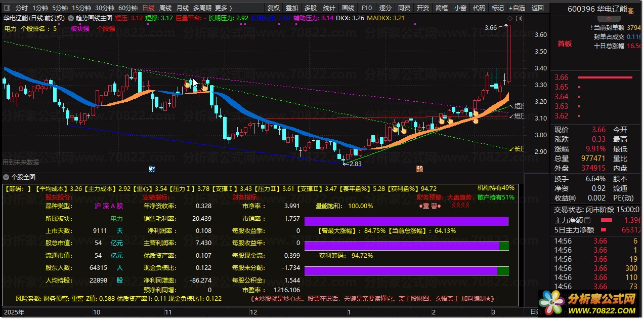Image resolution: width=644 pixels, height=319 pixels.
Task: Click the 返回 back button
Action: (538, 8)
